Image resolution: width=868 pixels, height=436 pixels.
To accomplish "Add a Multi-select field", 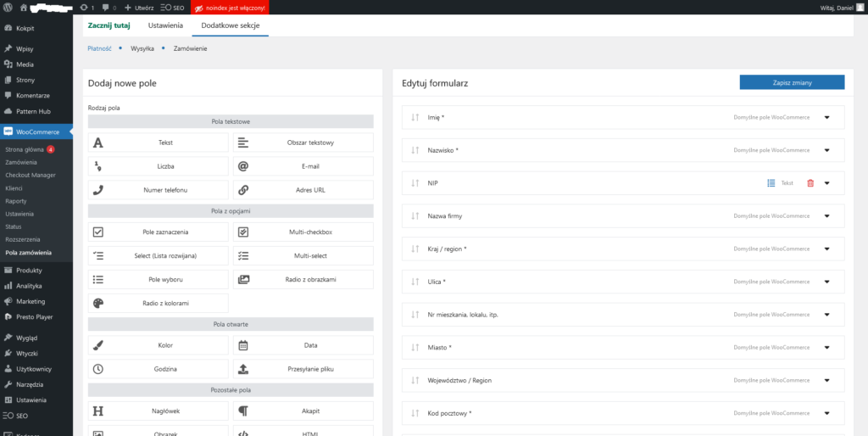I will click(x=303, y=256).
